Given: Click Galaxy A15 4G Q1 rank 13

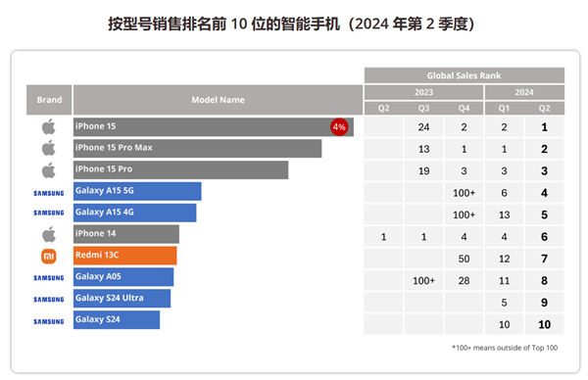Looking at the screenshot, I should pyautogui.click(x=505, y=214).
